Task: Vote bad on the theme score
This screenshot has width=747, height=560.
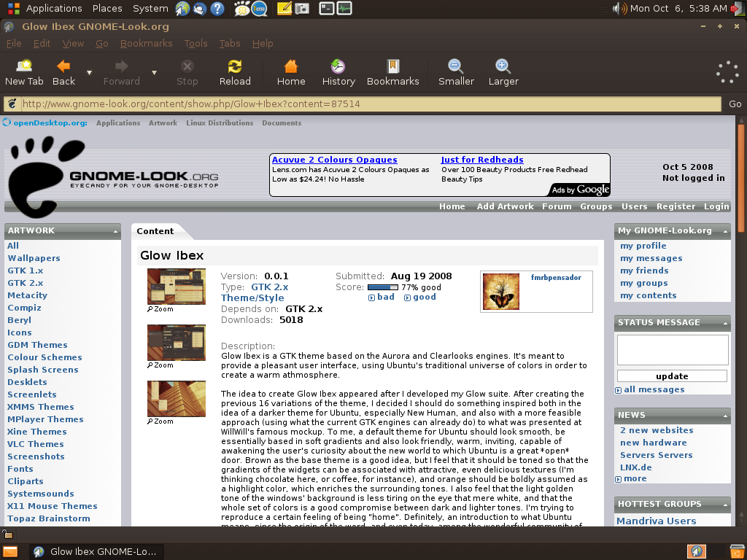Action: click(x=382, y=297)
